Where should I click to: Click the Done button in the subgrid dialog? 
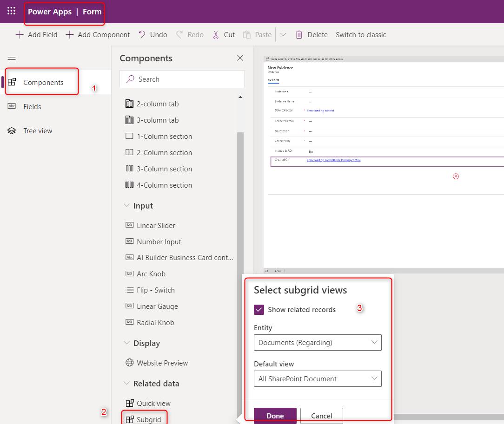(x=274, y=416)
